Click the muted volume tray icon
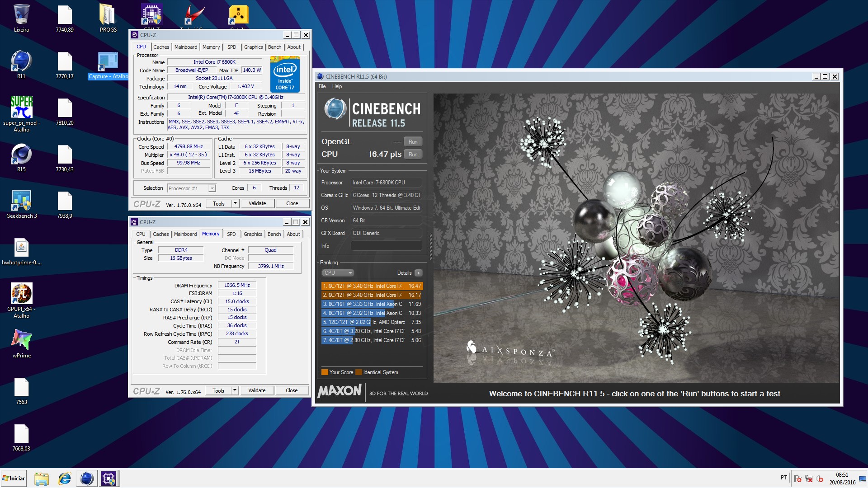868x488 pixels. click(820, 479)
